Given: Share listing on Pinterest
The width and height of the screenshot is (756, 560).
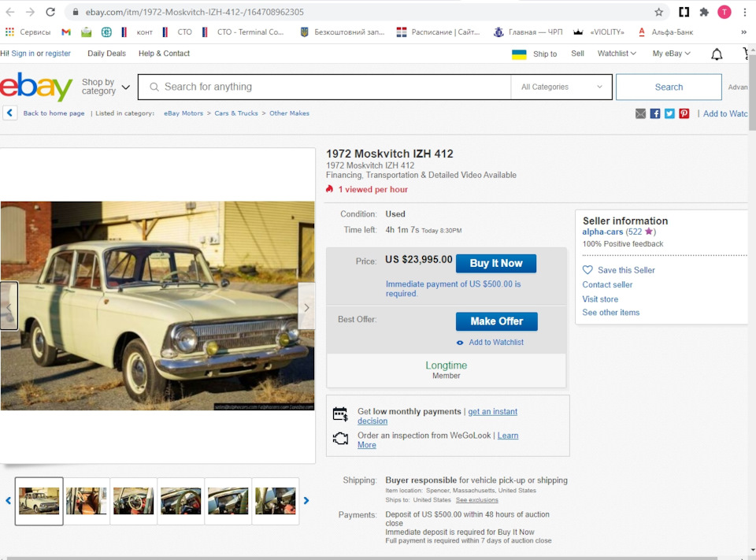Looking at the screenshot, I should tap(684, 114).
